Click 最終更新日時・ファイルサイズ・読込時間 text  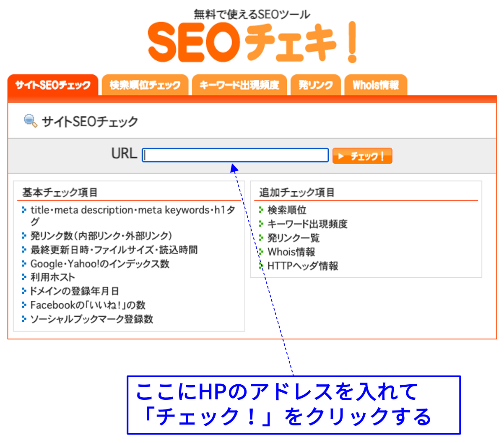[x=114, y=250]
